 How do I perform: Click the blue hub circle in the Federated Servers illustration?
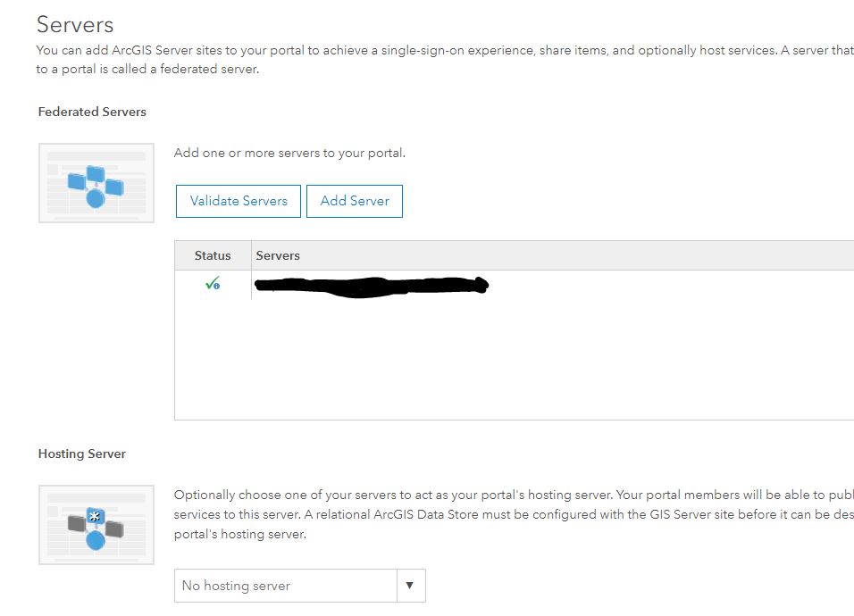pos(95,197)
